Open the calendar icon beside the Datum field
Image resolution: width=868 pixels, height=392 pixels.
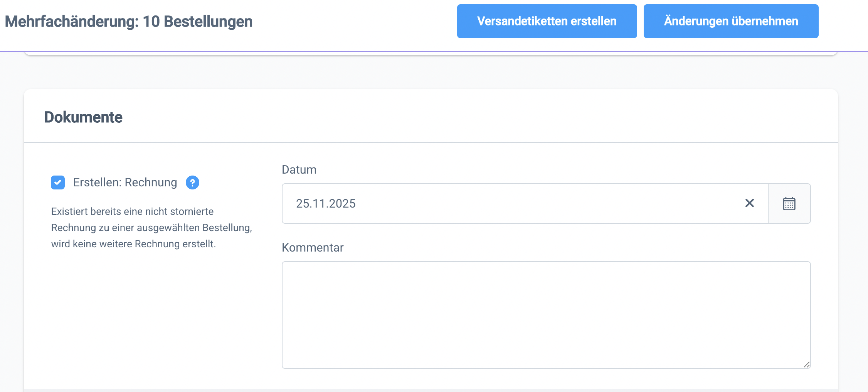click(x=789, y=203)
